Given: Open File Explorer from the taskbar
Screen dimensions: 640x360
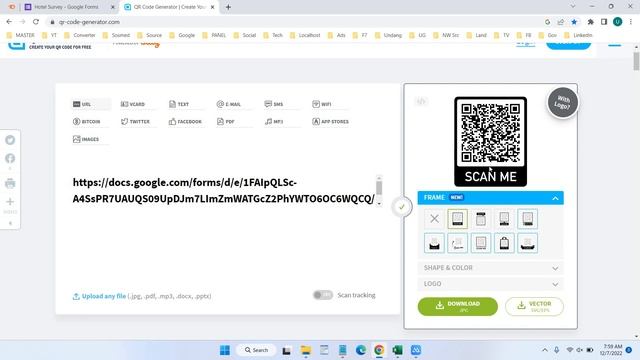Looking at the screenshot, I should pyautogui.click(x=305, y=350).
